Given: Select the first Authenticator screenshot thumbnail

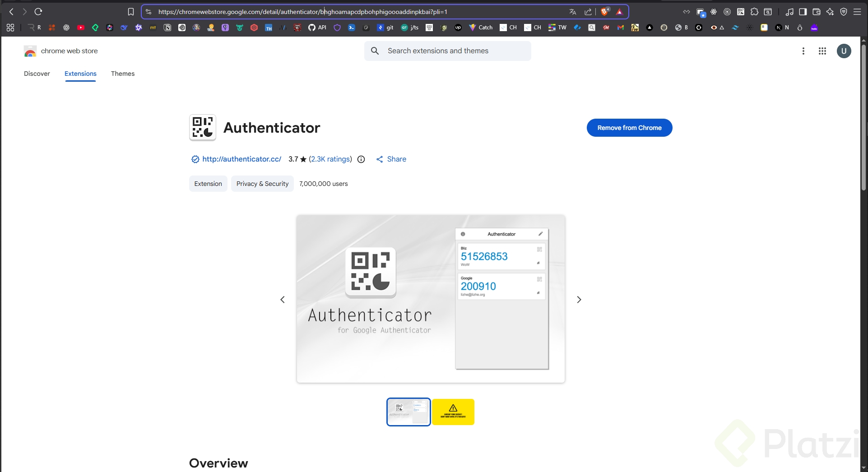Looking at the screenshot, I should point(408,412).
